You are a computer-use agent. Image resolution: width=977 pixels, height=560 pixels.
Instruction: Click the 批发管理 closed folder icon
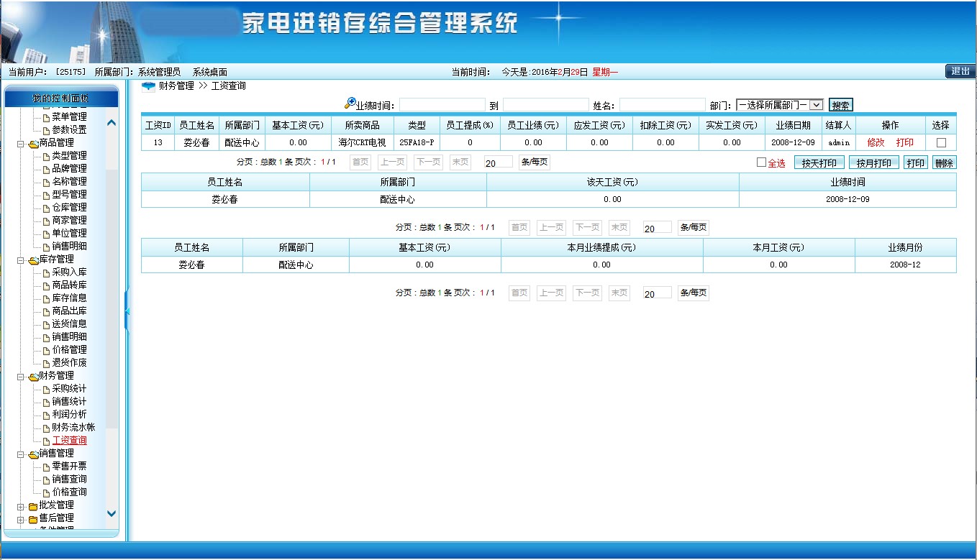point(33,506)
